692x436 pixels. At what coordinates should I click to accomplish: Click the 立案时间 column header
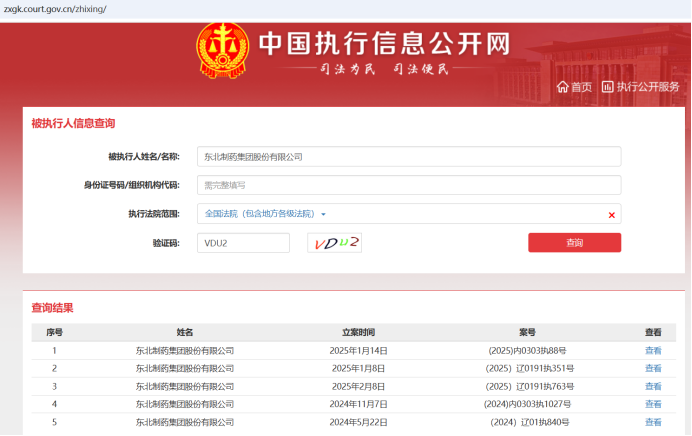[x=358, y=332]
